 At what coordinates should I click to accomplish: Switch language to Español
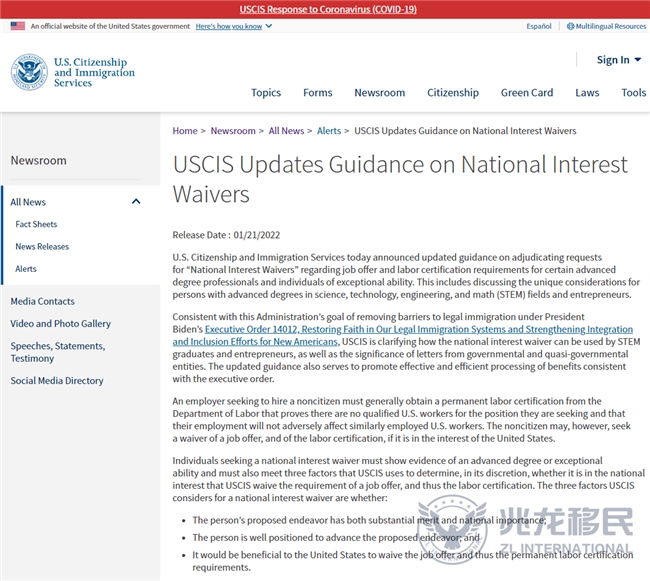tap(539, 26)
